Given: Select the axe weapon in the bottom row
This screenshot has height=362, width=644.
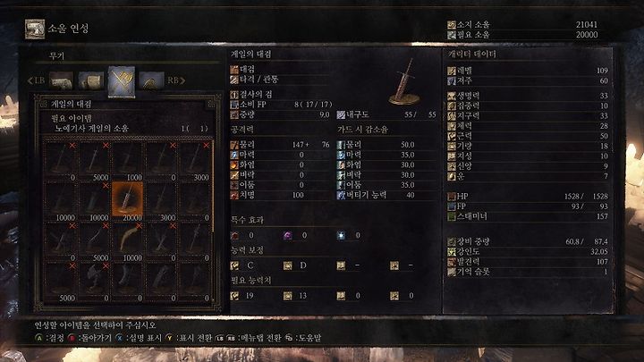Looking at the screenshot, I should click(x=94, y=282).
